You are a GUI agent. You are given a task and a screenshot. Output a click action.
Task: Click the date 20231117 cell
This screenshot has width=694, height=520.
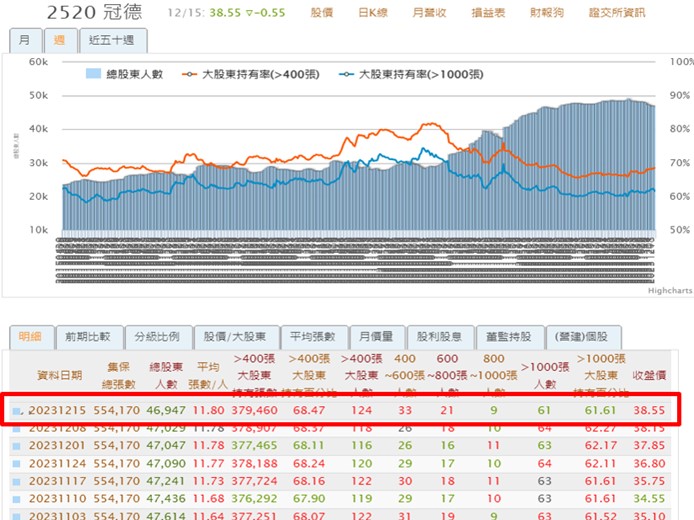coord(57,481)
